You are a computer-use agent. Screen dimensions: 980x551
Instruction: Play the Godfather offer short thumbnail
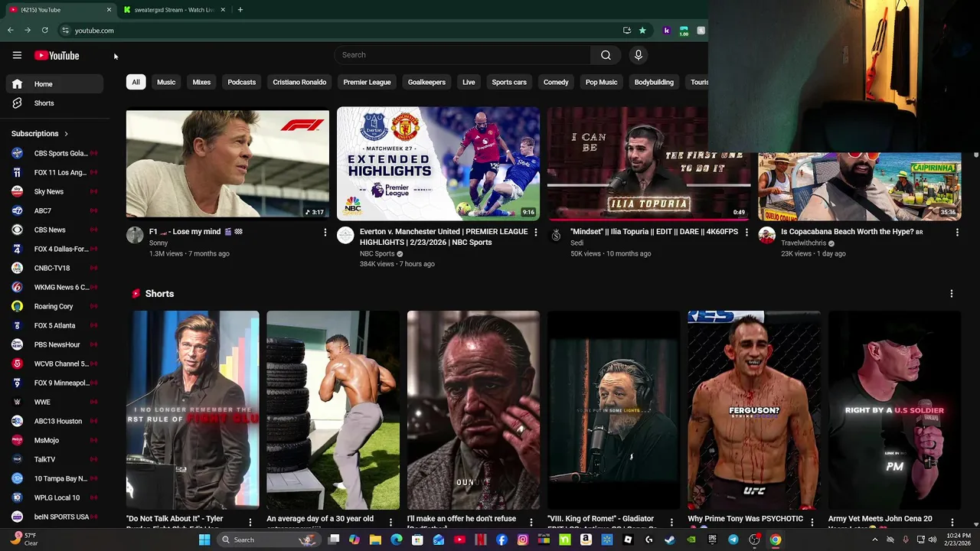click(473, 409)
